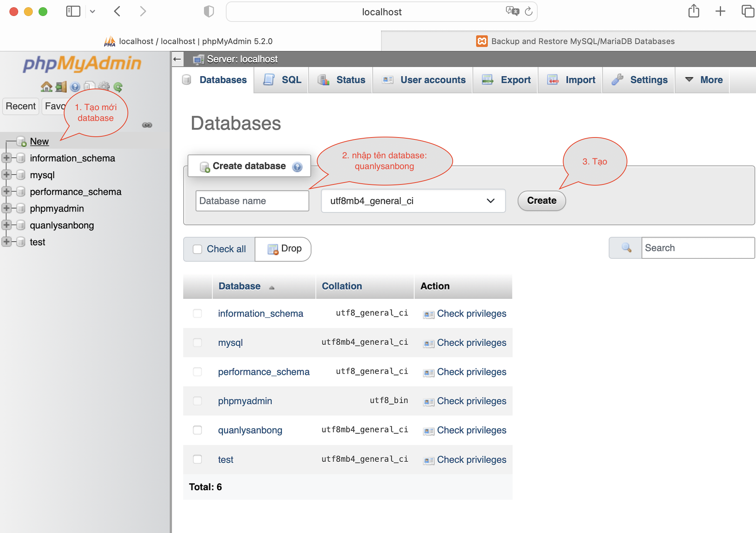This screenshot has width=756, height=533.
Task: Click the green reload navigation icon
Action: (118, 87)
